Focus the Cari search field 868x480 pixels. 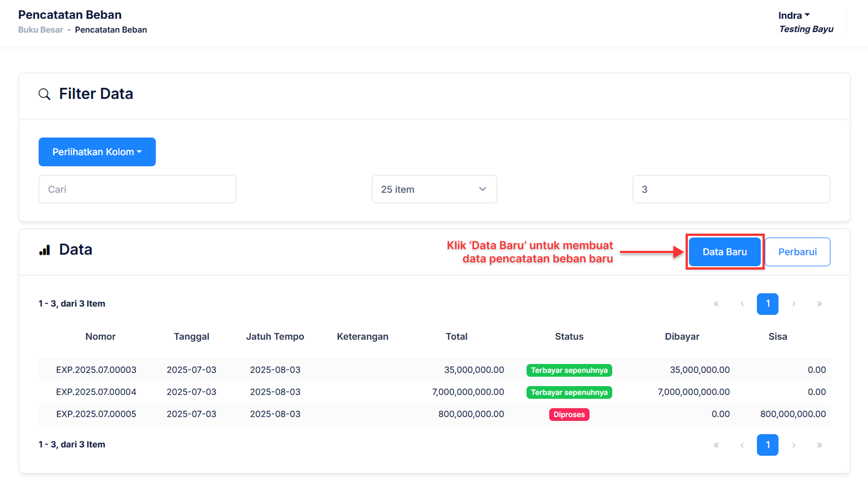click(x=138, y=189)
